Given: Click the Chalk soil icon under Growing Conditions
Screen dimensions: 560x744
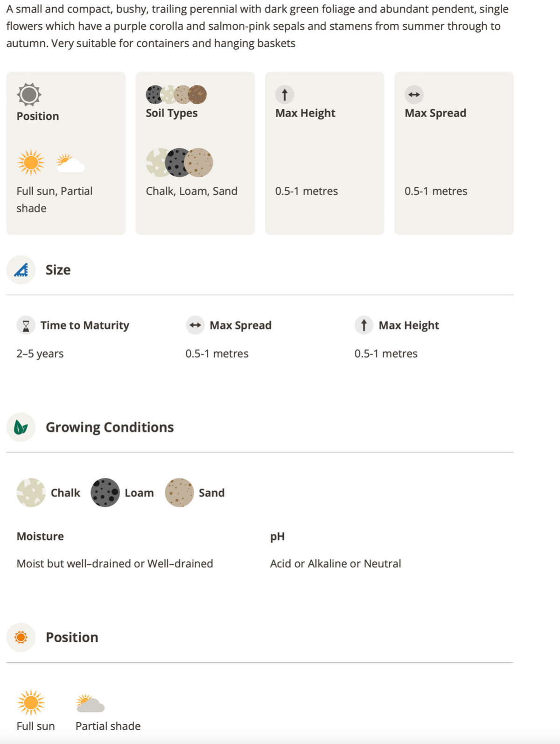Looking at the screenshot, I should (31, 492).
